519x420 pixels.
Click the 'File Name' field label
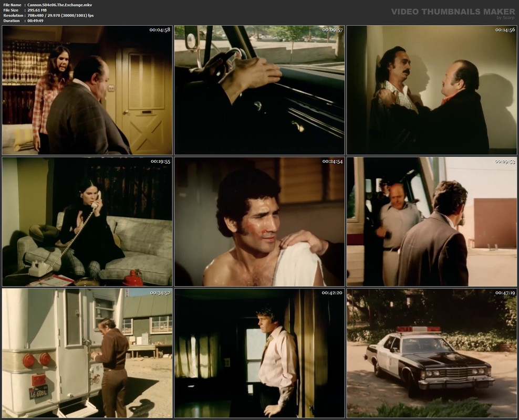[x=12, y=5]
